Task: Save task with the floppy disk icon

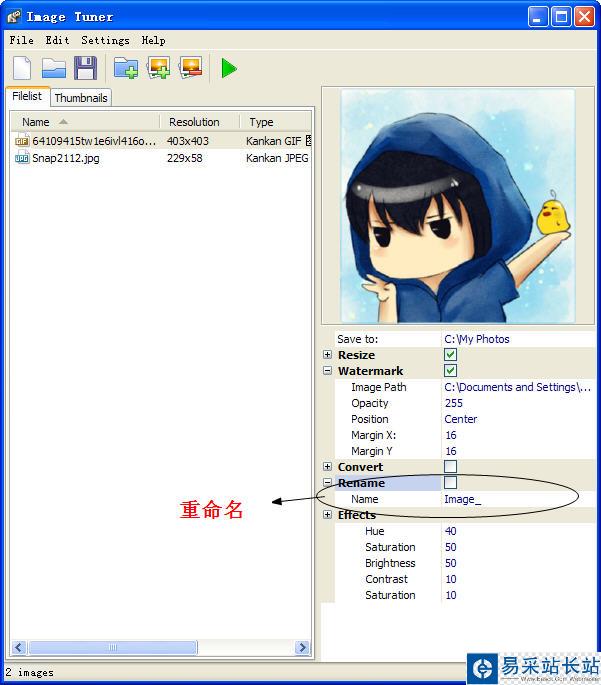Action: [86, 68]
